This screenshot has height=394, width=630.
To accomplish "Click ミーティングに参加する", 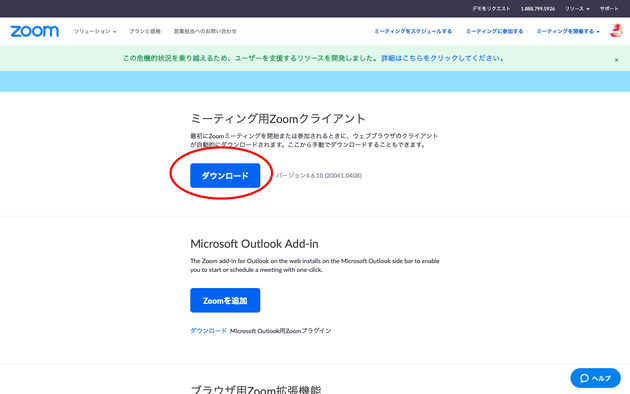I will pyautogui.click(x=494, y=31).
